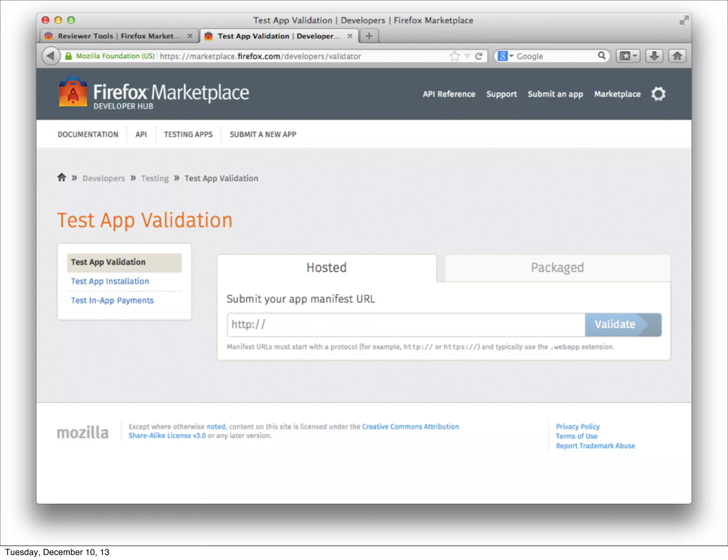Click the breadcrumb home icon
The image size is (728, 560).
[62, 177]
